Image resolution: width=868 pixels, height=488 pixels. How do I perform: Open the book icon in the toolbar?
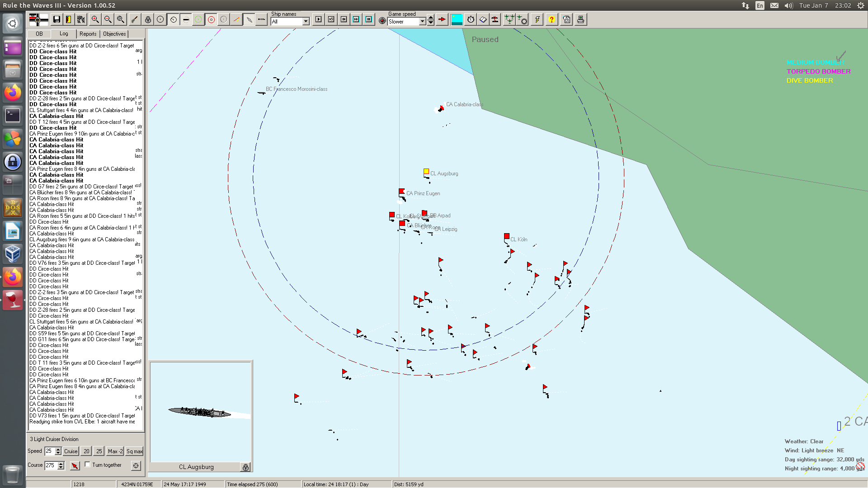[483, 19]
